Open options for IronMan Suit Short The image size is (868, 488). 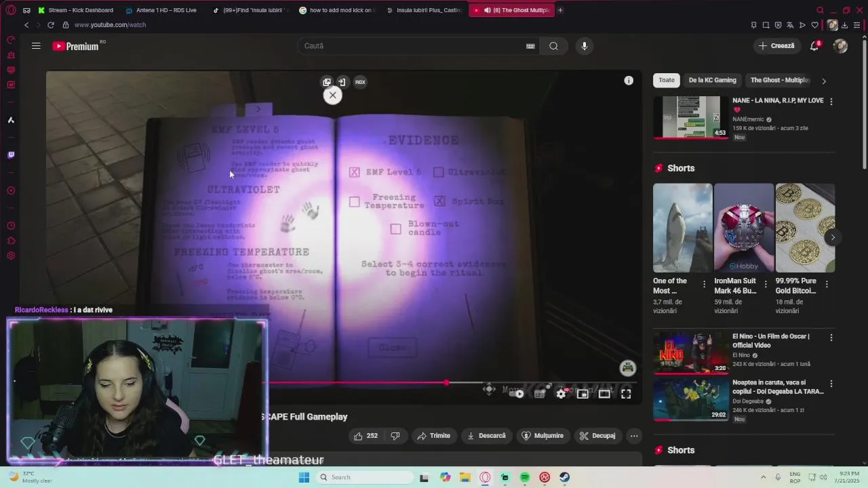point(766,285)
